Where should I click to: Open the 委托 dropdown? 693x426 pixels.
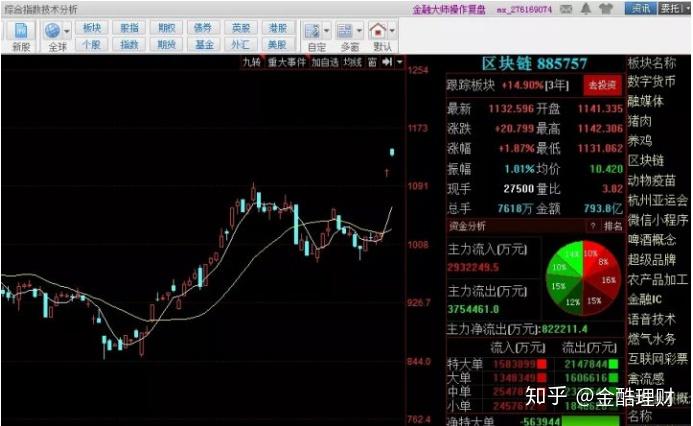click(x=674, y=8)
